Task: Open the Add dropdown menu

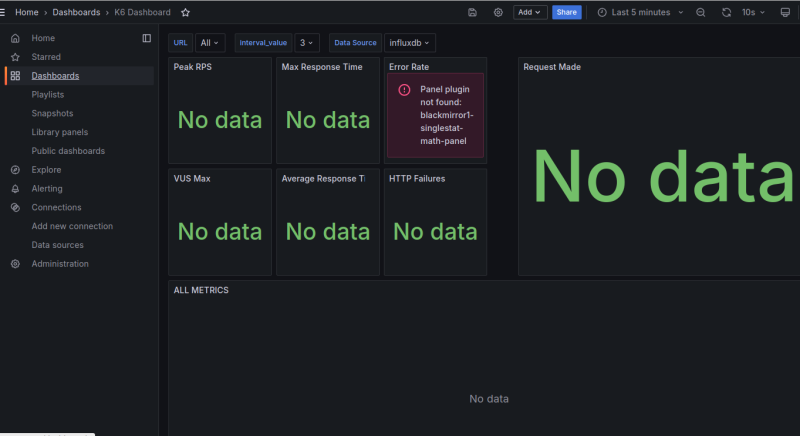Action: click(x=529, y=12)
